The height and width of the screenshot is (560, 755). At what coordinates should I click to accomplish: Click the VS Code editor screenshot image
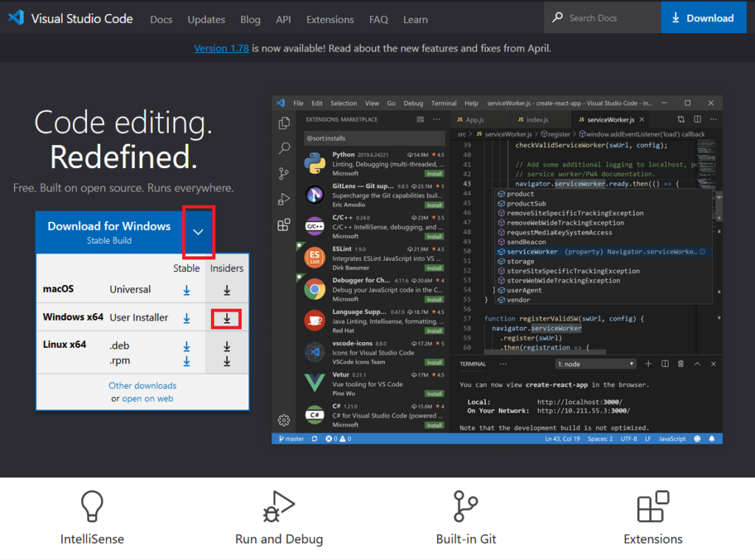(x=497, y=270)
